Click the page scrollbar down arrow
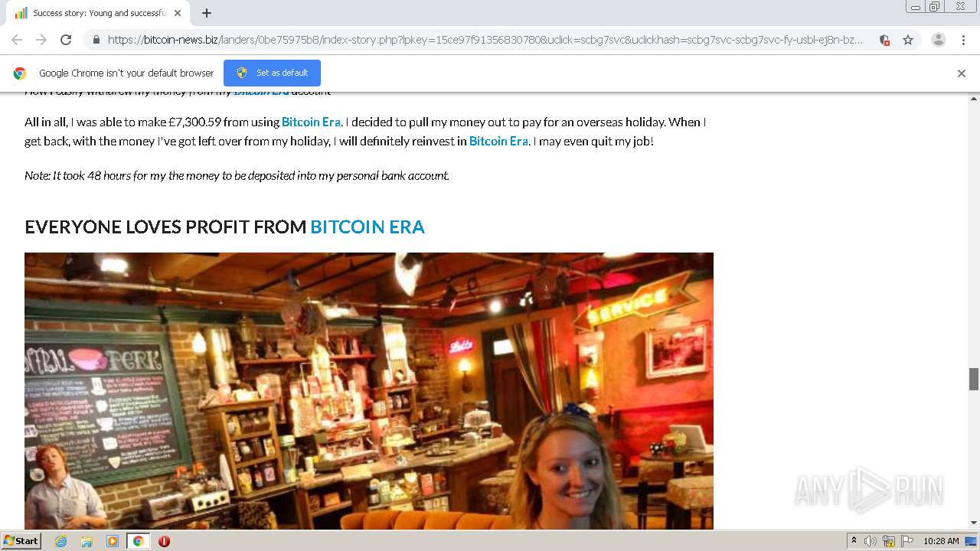This screenshot has width=980, height=551. 974,523
